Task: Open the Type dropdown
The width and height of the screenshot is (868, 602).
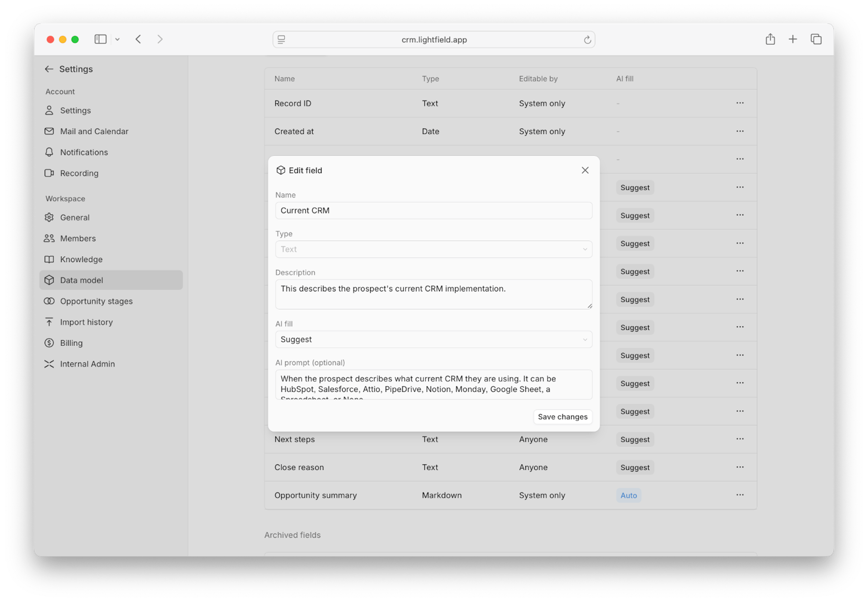Action: coord(433,249)
